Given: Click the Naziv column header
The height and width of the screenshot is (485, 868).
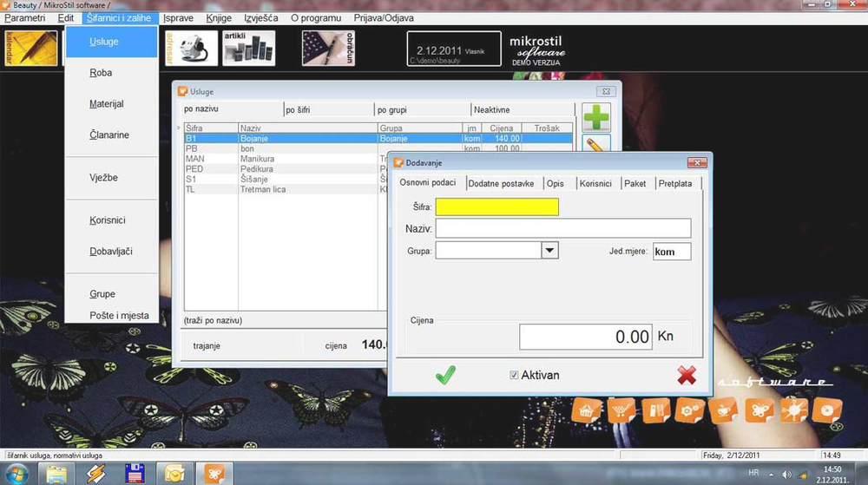Looking at the screenshot, I should point(308,128).
